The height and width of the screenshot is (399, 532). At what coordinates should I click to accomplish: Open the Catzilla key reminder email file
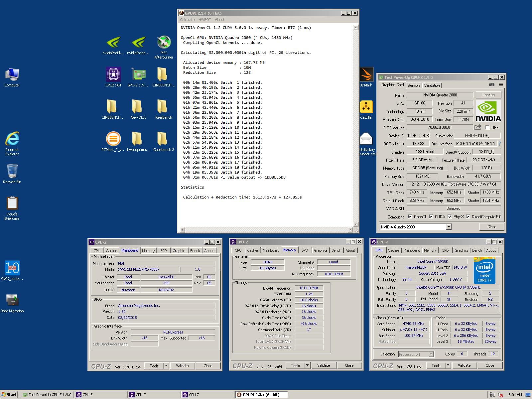366,144
